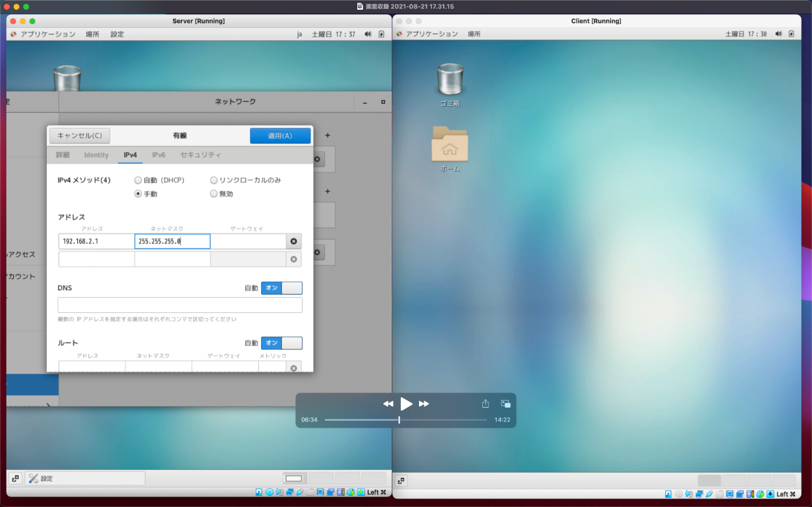
Task: Click the キャンセル(C) cancel button
Action: [79, 136]
